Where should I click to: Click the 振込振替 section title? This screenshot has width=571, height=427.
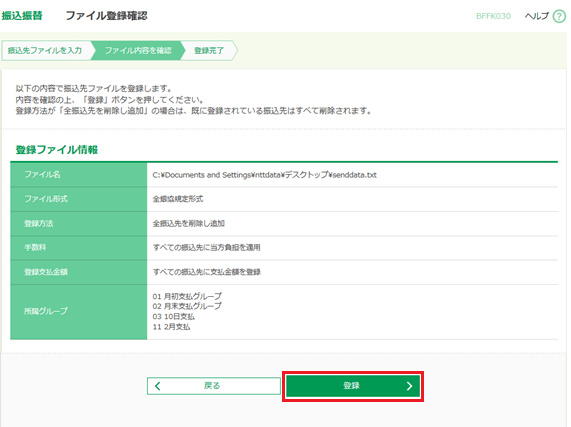(x=22, y=16)
